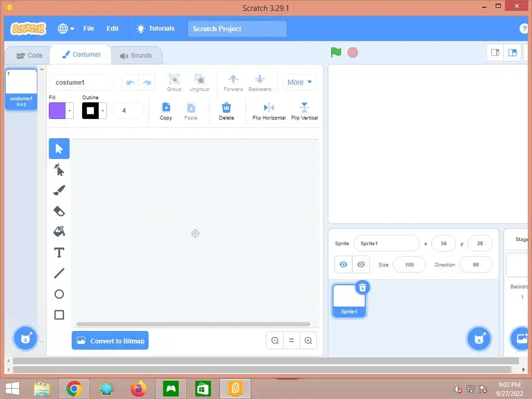Image resolution: width=532 pixels, height=399 pixels.
Task: Click the Redo arrow
Action: (x=147, y=83)
